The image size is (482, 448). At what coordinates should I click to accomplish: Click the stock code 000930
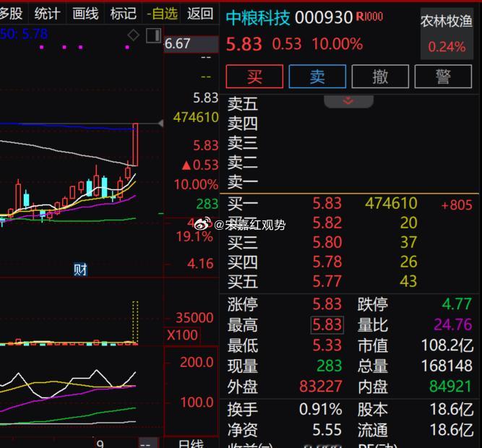coord(324,17)
